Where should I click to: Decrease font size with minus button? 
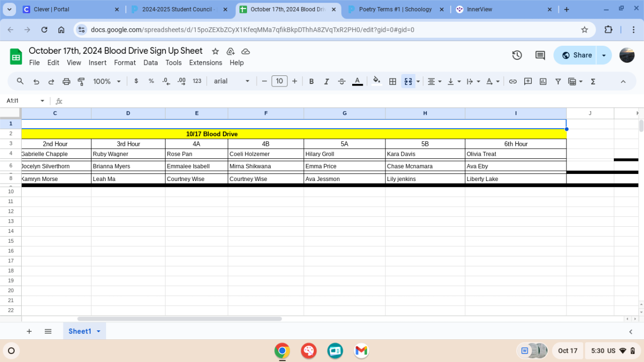pos(264,81)
